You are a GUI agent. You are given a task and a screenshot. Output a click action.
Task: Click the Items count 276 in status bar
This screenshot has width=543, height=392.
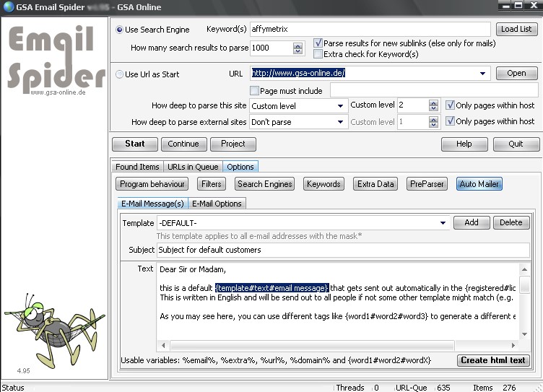coord(509,388)
